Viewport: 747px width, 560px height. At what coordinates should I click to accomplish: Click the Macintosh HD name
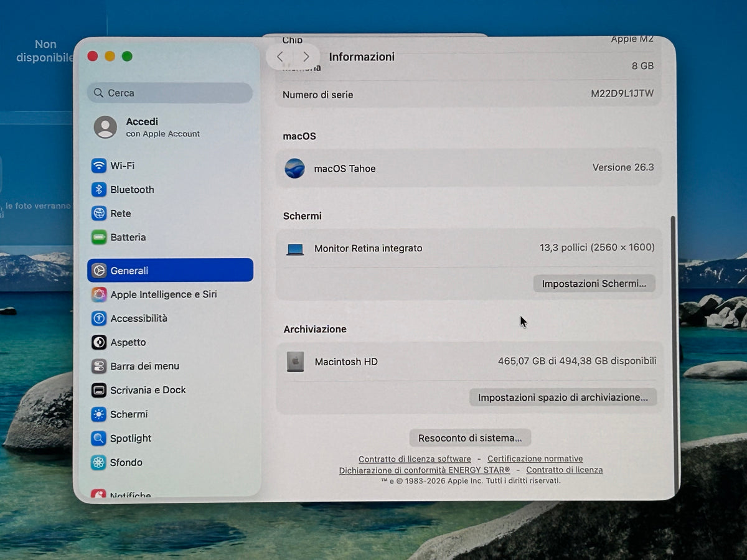coord(346,362)
